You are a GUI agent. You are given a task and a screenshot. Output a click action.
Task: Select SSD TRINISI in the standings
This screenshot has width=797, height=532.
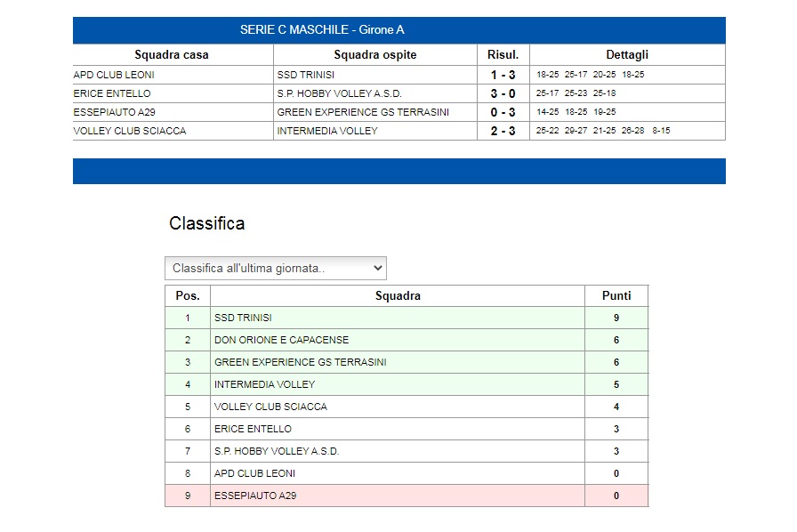click(x=243, y=318)
